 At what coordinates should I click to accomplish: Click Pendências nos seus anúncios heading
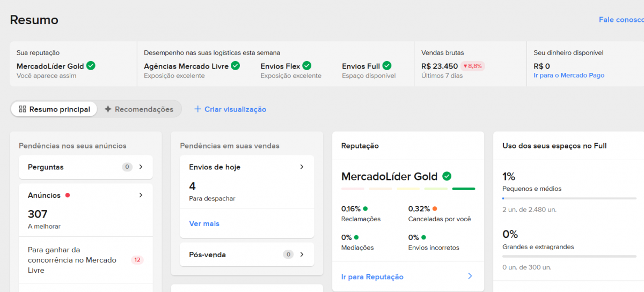click(x=72, y=146)
